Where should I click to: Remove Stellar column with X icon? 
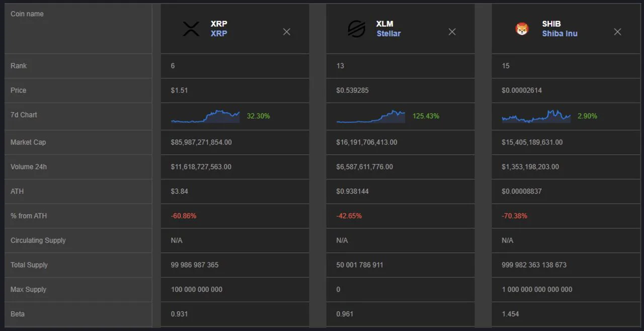(x=452, y=32)
